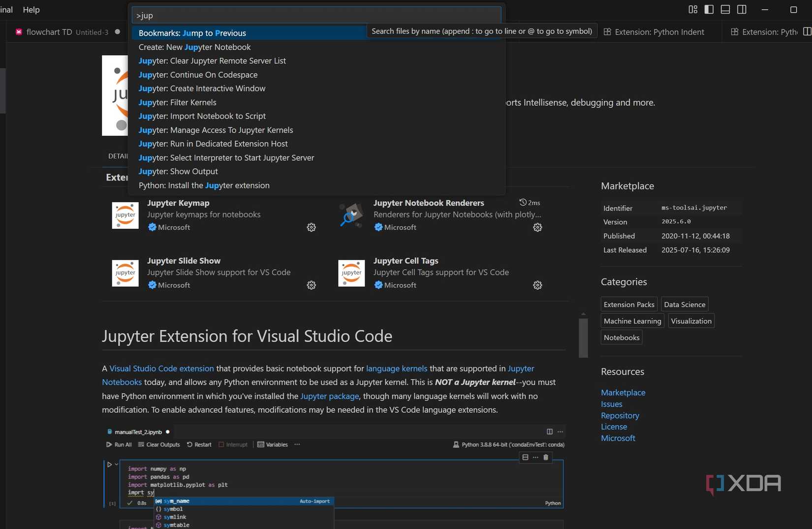
Task: Open the settings gear for Jupyter Notebook Renderers
Action: pos(537,227)
